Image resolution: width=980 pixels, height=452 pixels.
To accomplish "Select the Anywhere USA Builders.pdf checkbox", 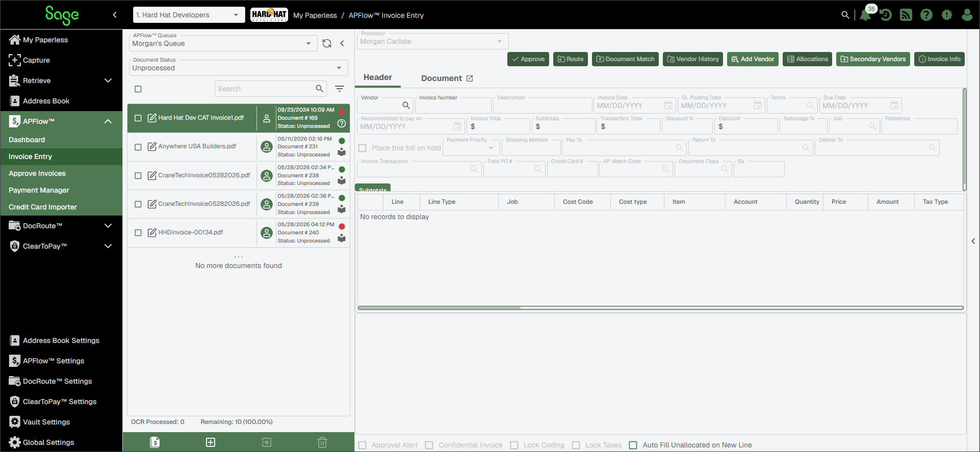I will [x=138, y=147].
